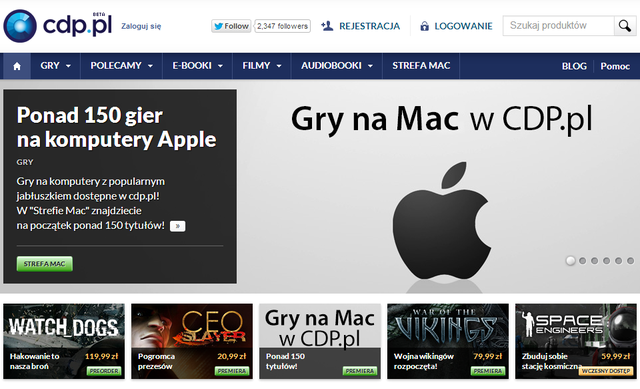The image size is (640, 389).
Task: Click the Apple logo banner image
Action: click(441, 222)
